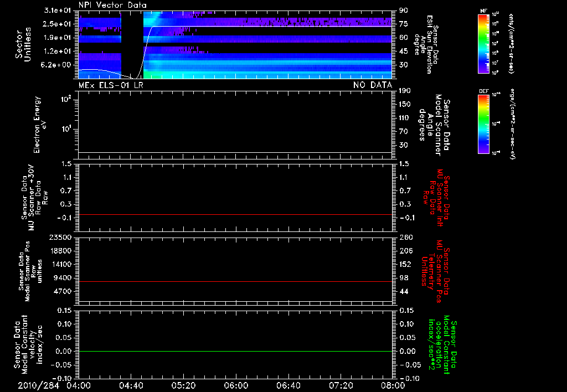Click the 06:00 time tick label
Viewport: 567px width, 392px height.
tap(236, 385)
